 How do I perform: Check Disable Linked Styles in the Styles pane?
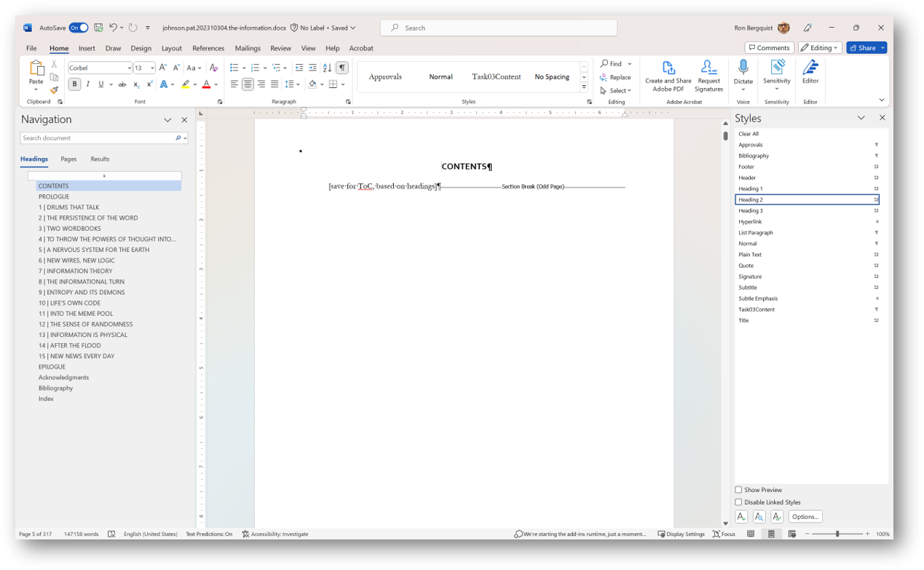pos(738,502)
